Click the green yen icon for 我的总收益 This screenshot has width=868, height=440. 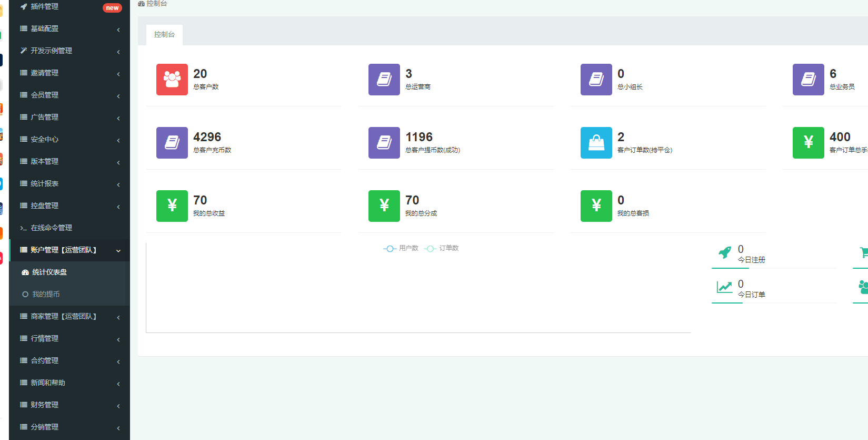pos(172,206)
